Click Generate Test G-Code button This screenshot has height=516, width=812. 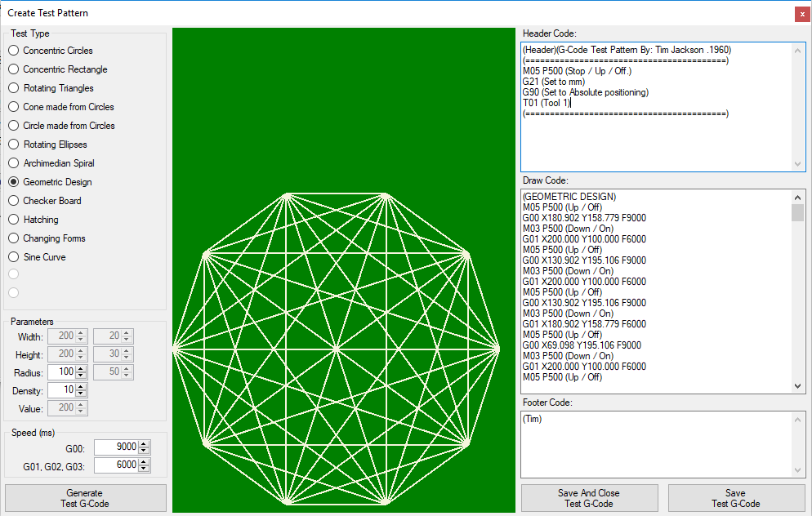click(x=86, y=498)
